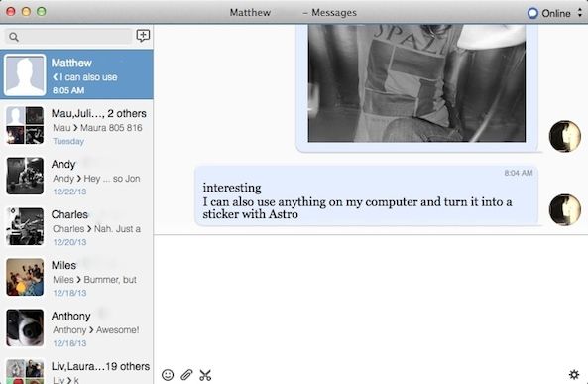Screen dimensions: 588x384
Task: Click the 12/22/13 date under Andy
Action: pos(69,192)
